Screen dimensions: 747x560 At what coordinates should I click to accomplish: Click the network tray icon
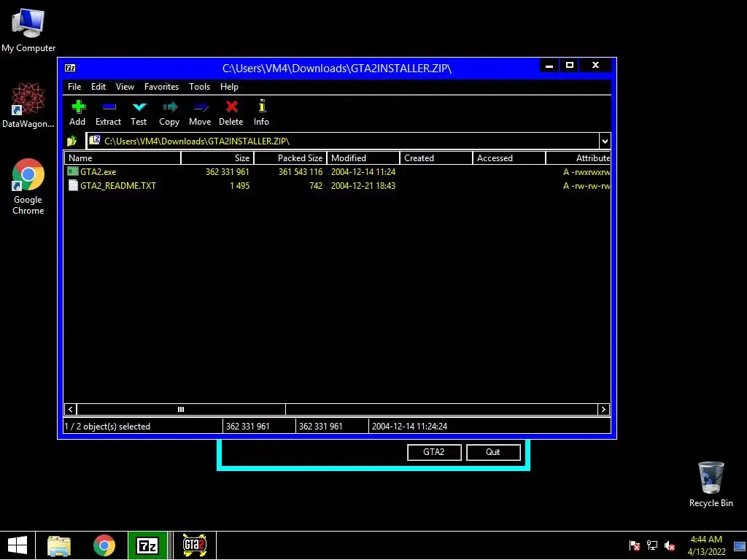coord(652,545)
